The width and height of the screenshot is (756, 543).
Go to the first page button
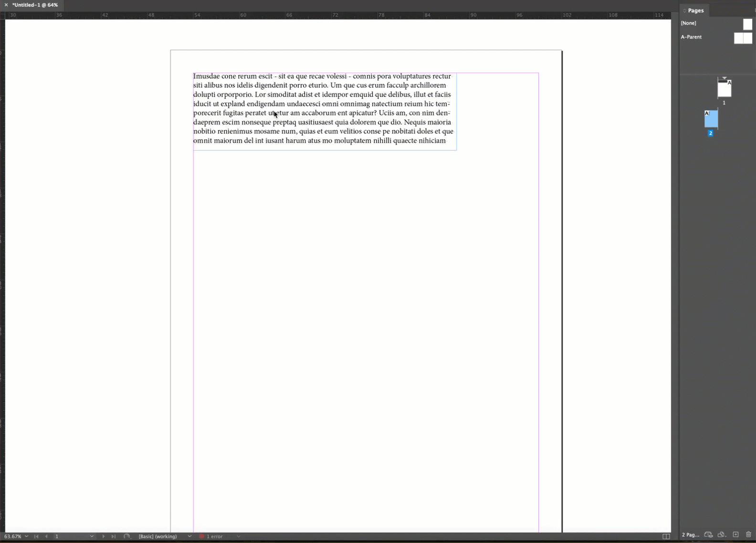pyautogui.click(x=36, y=536)
